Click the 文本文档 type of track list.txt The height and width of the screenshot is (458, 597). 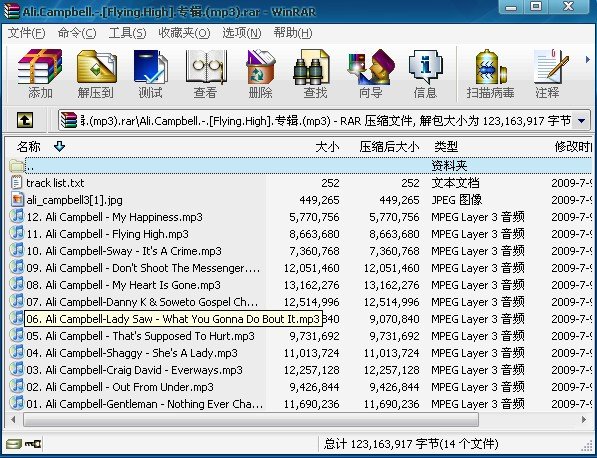tap(455, 183)
